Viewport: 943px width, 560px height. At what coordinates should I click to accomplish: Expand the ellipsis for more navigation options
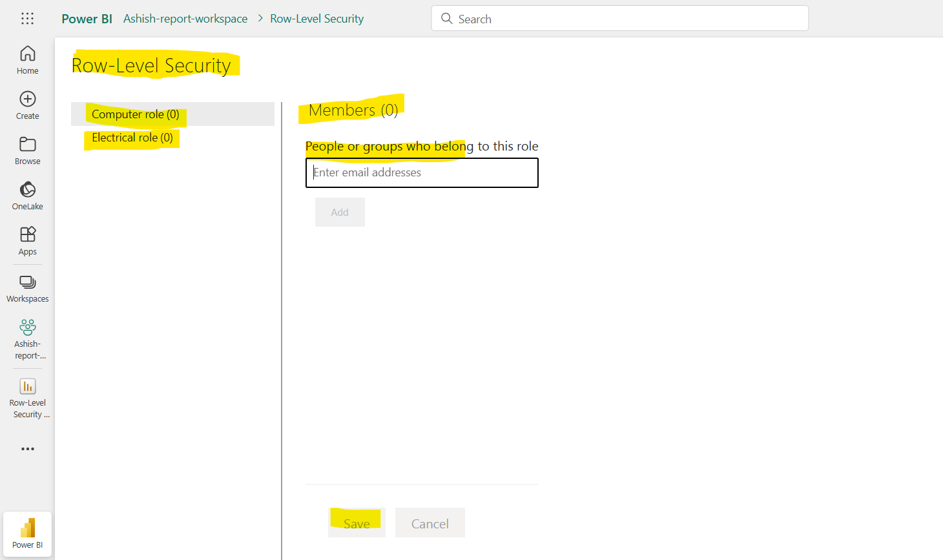(x=27, y=448)
